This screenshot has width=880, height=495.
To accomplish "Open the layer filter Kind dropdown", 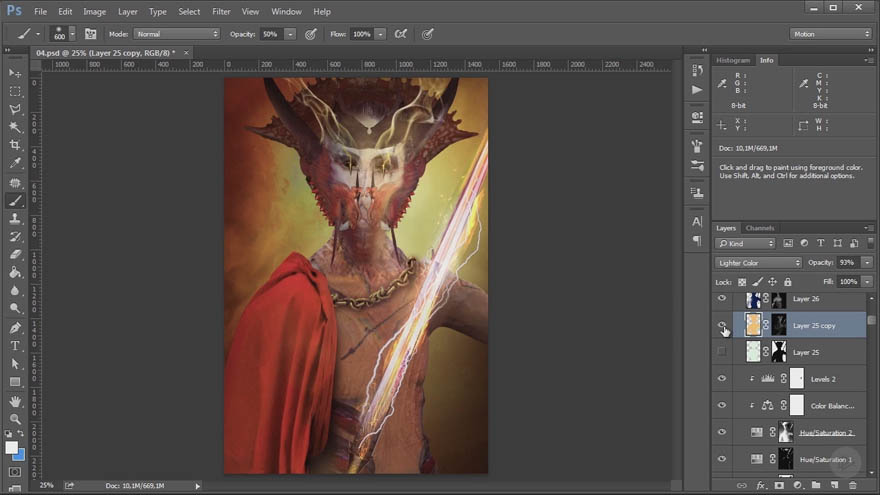I will (745, 243).
